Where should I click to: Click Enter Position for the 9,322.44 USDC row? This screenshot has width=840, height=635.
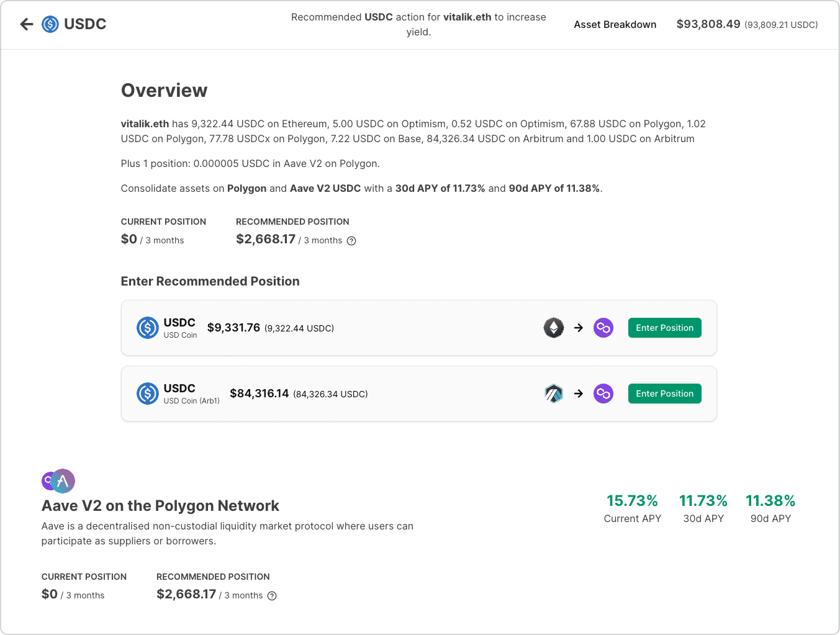click(x=665, y=328)
